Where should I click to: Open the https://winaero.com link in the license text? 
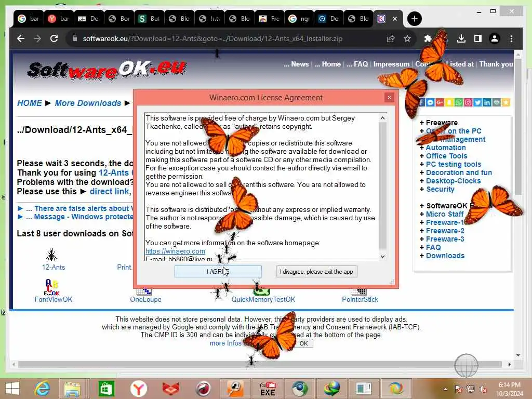click(x=175, y=251)
